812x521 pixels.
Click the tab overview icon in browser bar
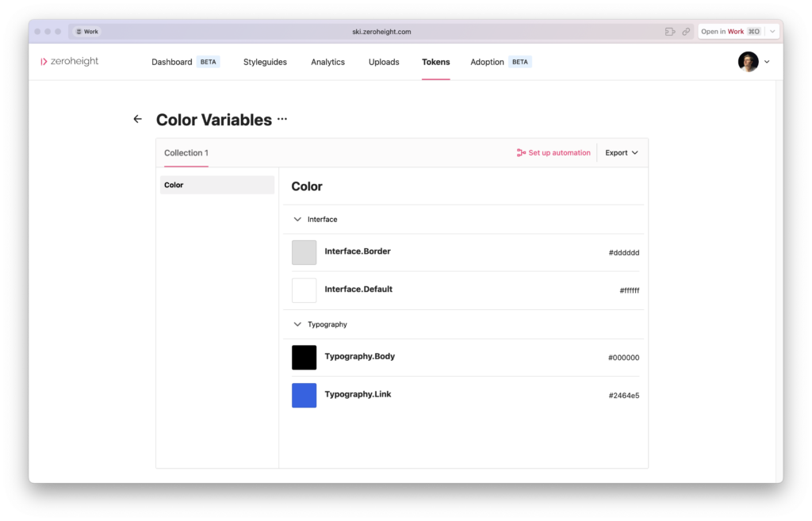pyautogui.click(x=669, y=32)
